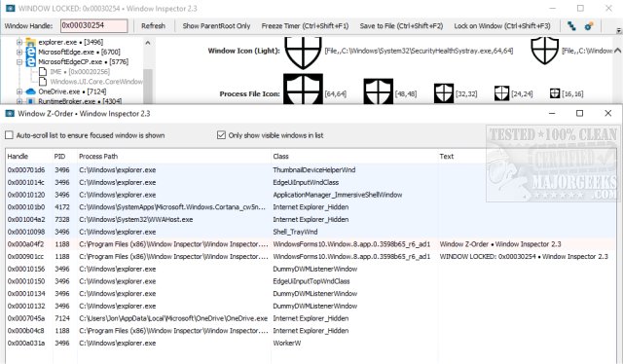Click the main Window Inspector title bar icon
Viewport: 623px width, 364px height.
10,9
